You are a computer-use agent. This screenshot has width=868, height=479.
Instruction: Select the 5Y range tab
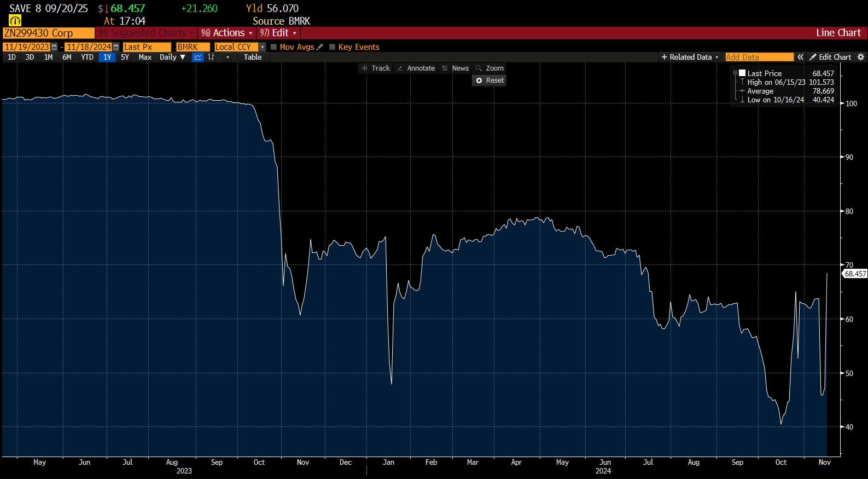click(125, 57)
